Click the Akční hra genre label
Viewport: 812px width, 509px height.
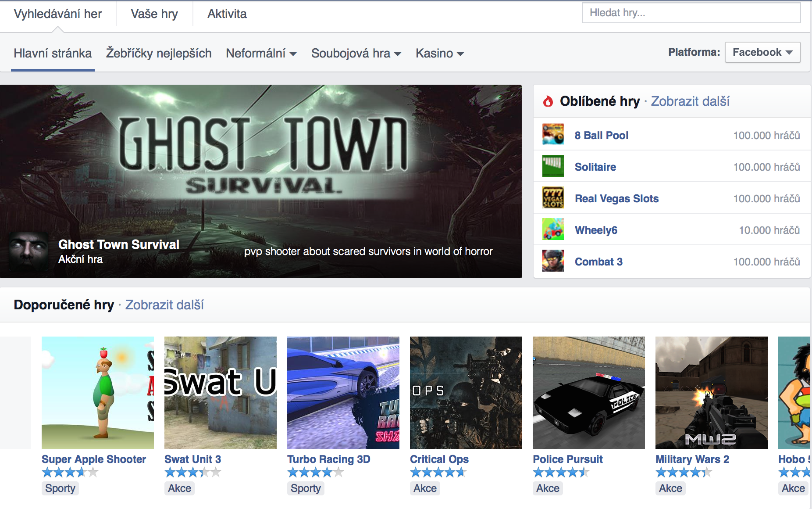[x=81, y=259]
